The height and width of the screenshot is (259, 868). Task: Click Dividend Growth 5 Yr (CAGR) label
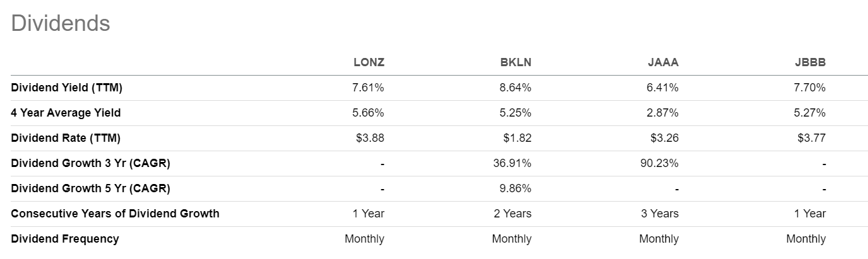(90, 188)
